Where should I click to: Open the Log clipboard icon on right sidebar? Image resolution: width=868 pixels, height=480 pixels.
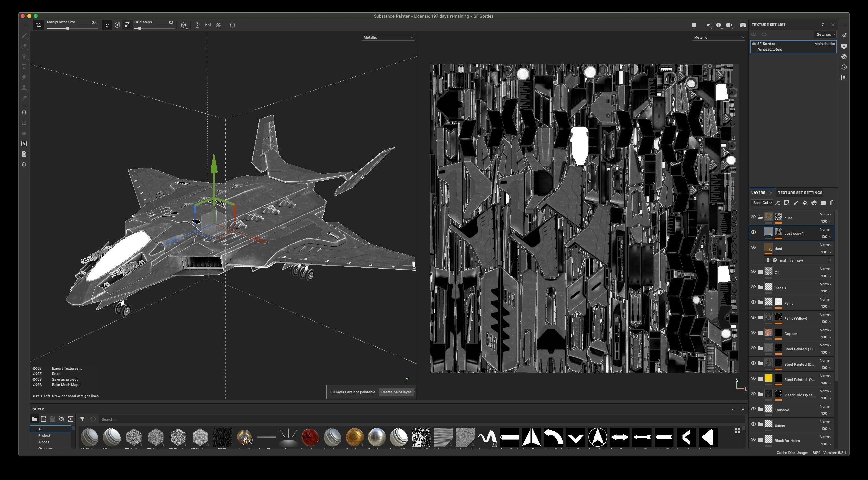click(844, 78)
